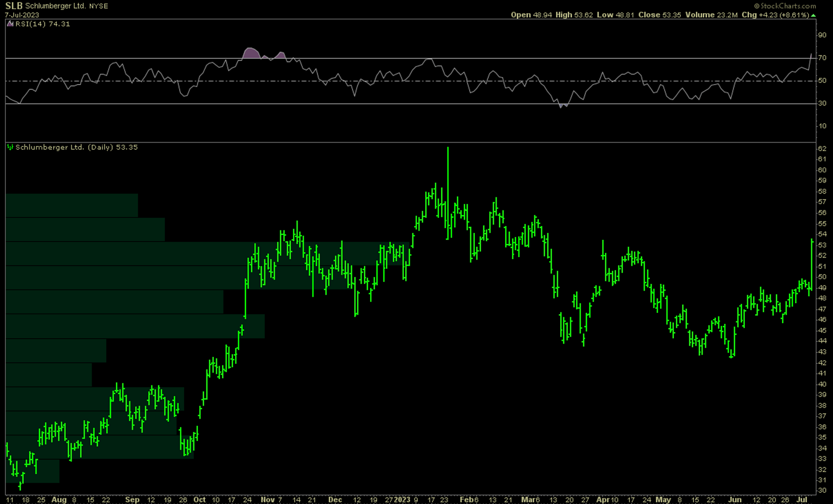
Task: Click the green up-arrow after Chg percentage
Action: click(814, 15)
